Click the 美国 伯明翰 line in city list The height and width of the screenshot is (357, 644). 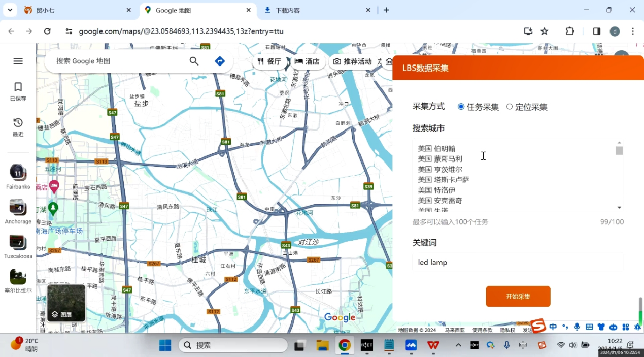click(x=436, y=149)
